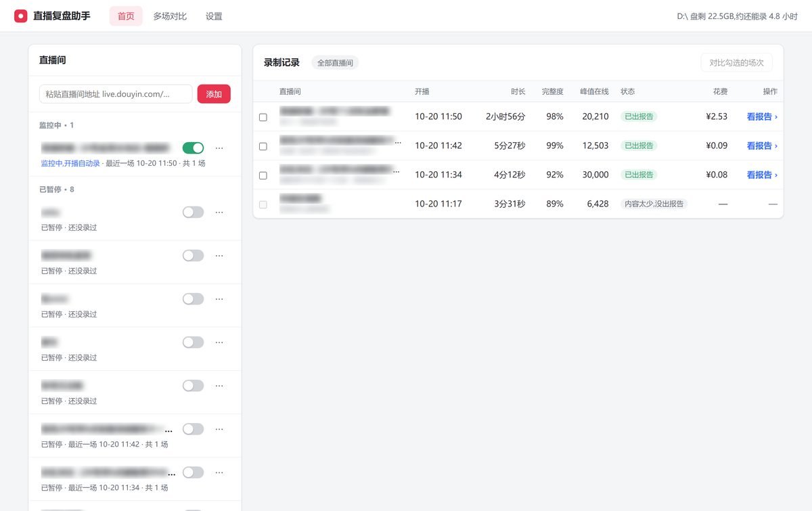The height and width of the screenshot is (511, 812).
Task: Click the 完整度 column header
Action: point(552,91)
